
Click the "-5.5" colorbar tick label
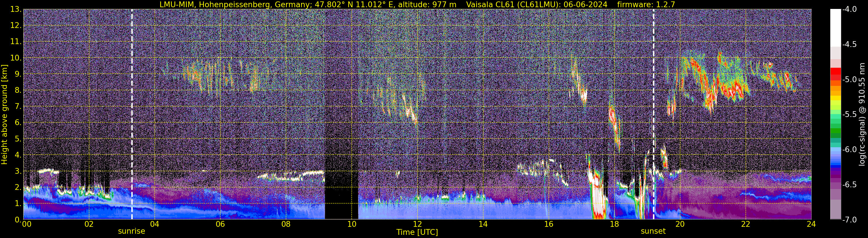click(849, 115)
